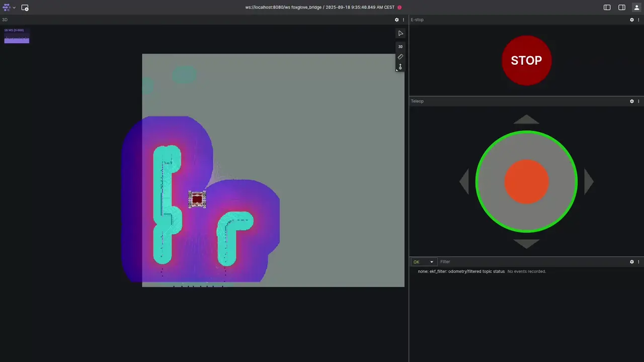644x362 pixels.
Task: Click the Teleop down arrow
Action: pyautogui.click(x=526, y=244)
